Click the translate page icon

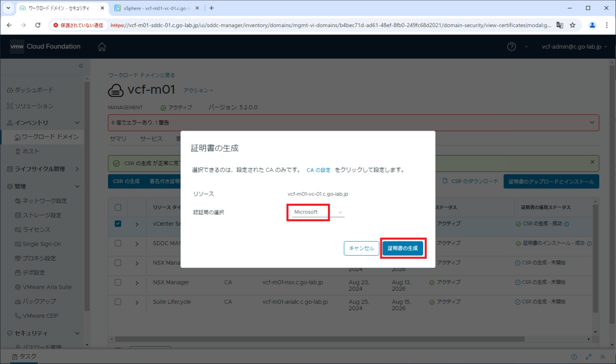coord(560,25)
